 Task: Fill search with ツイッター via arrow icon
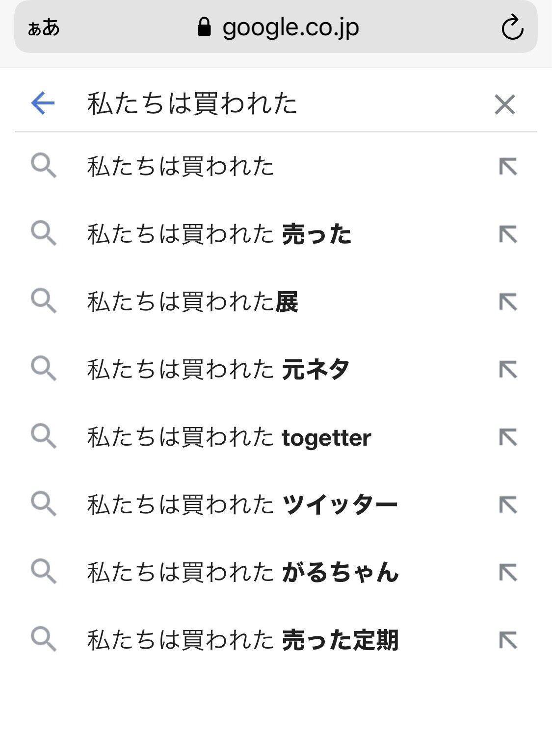click(508, 505)
